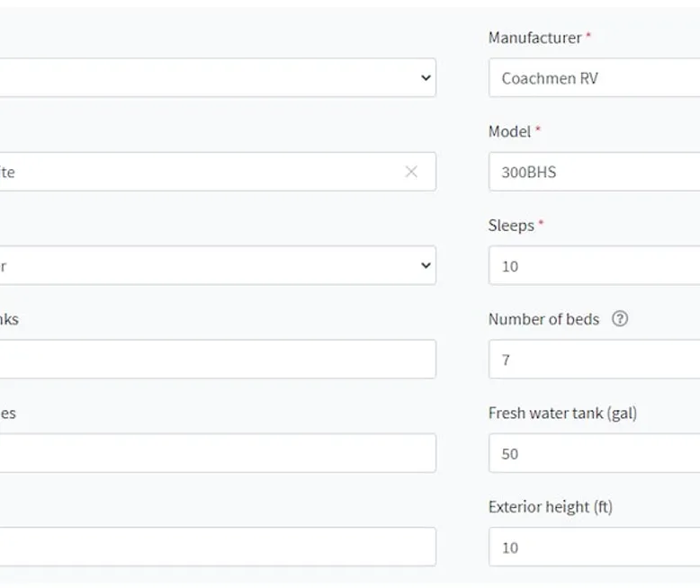700x588 pixels.
Task: Click the Fresh water tank (gal) label
Action: coord(562,414)
